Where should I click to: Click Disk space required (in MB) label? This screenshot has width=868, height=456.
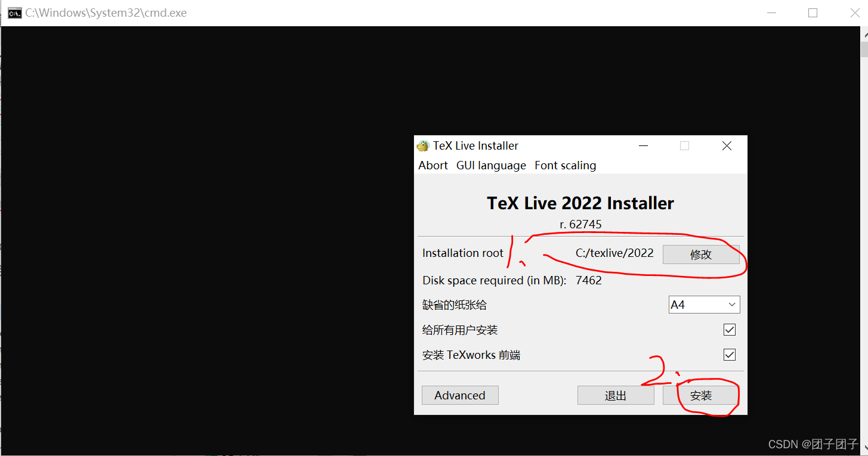coord(495,280)
